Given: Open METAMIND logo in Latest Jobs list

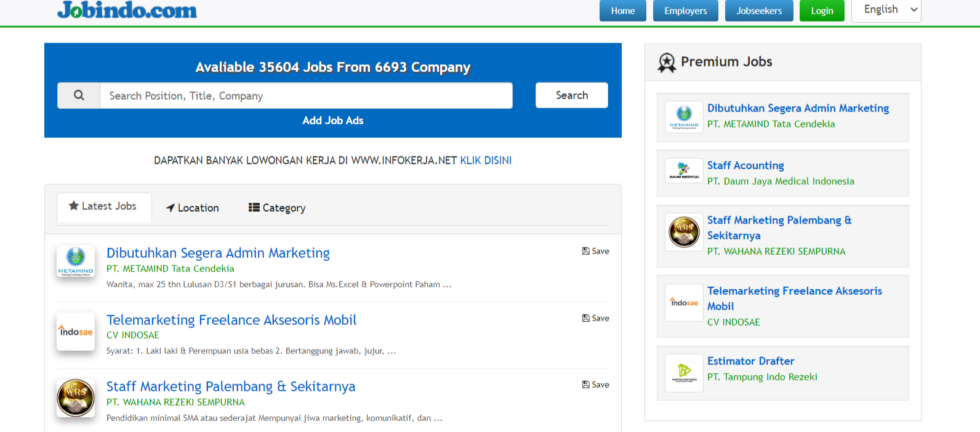Looking at the screenshot, I should [76, 261].
